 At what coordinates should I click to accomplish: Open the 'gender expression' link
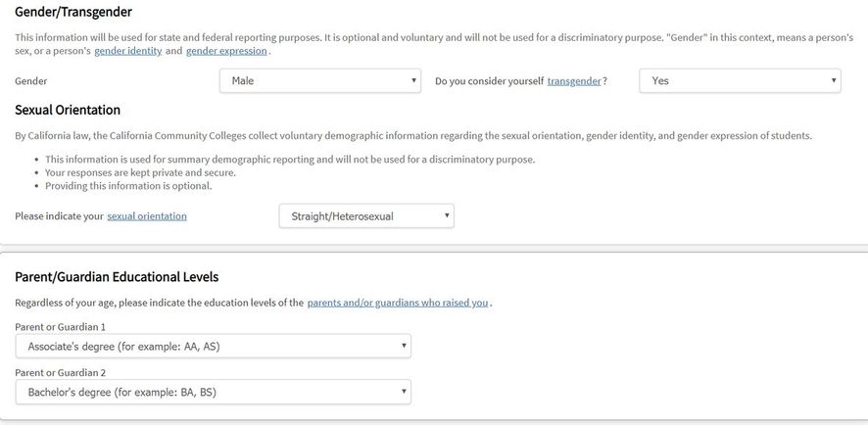226,51
